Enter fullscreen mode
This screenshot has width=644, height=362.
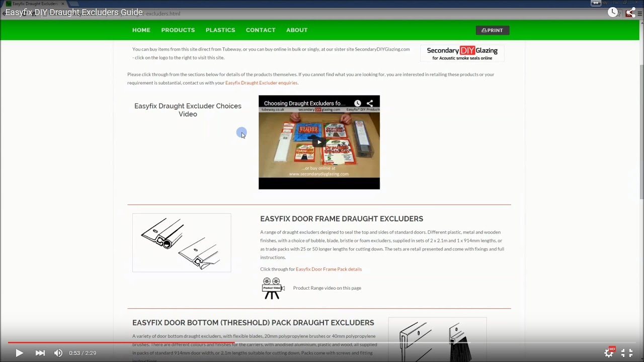[627, 353]
